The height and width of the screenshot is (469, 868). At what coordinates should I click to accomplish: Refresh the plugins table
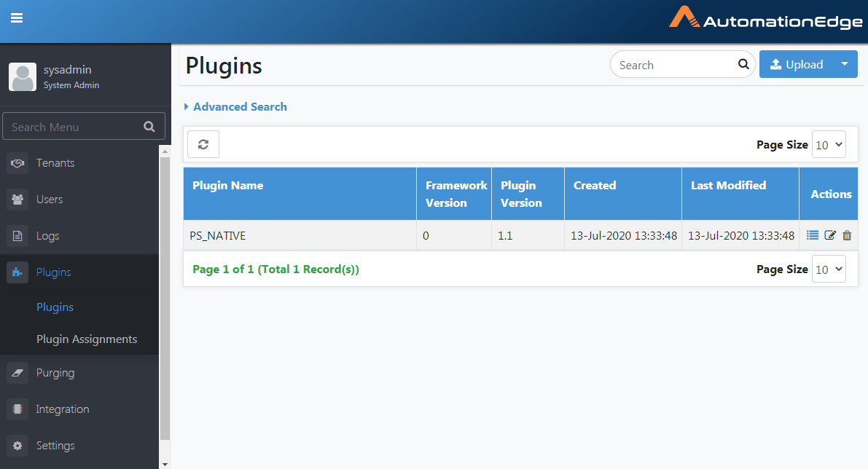[203, 144]
